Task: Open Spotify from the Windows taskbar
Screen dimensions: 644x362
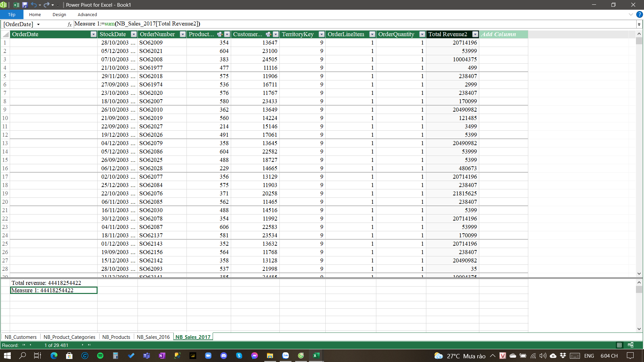Action: point(100,356)
